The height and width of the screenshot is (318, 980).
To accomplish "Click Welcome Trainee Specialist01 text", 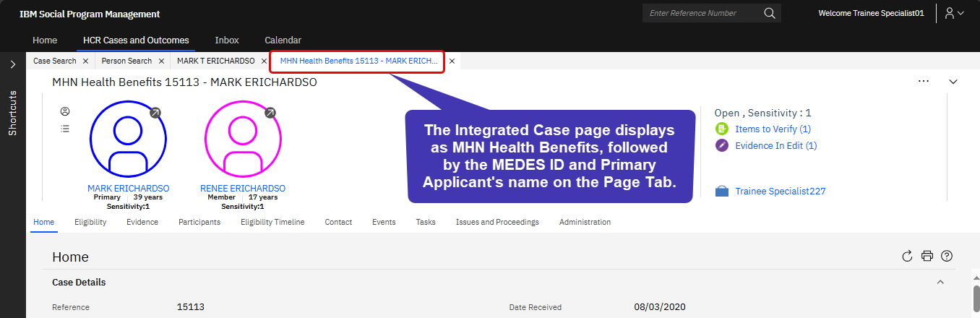I will [x=871, y=13].
